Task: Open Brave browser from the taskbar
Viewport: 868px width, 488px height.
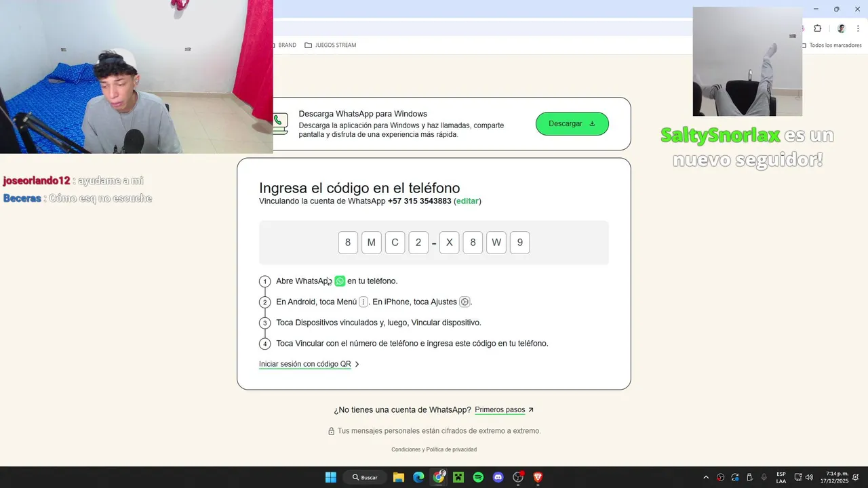Action: (538, 477)
